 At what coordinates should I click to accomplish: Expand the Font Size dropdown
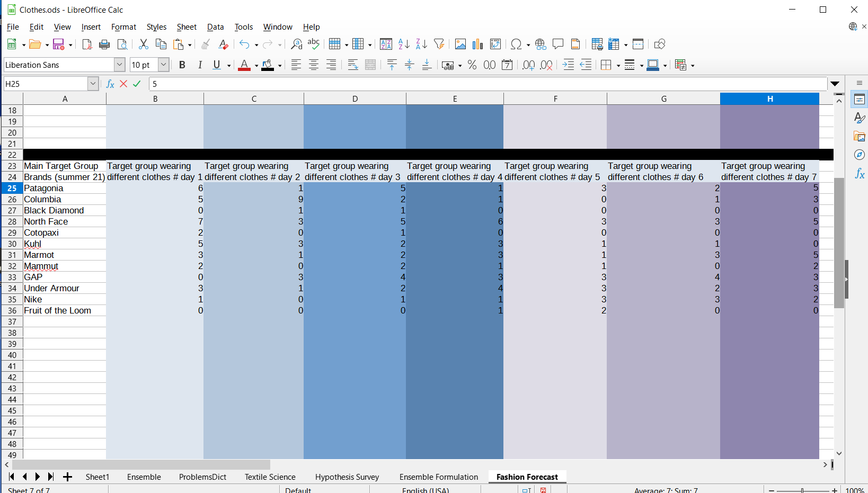tap(164, 65)
